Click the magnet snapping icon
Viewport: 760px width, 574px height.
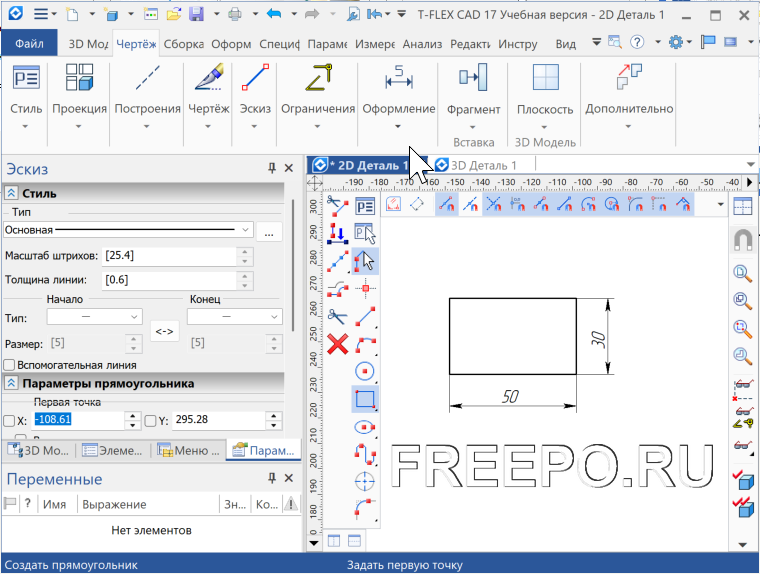coord(742,239)
